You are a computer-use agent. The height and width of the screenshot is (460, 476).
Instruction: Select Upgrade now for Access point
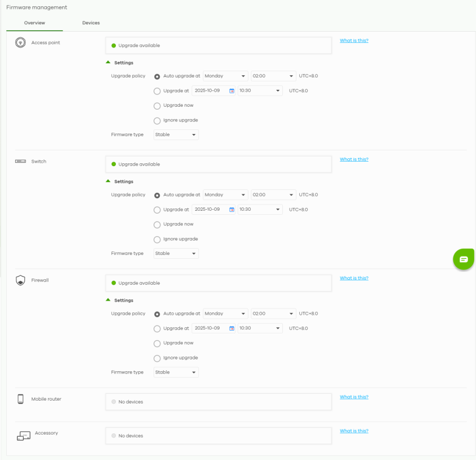tap(157, 106)
